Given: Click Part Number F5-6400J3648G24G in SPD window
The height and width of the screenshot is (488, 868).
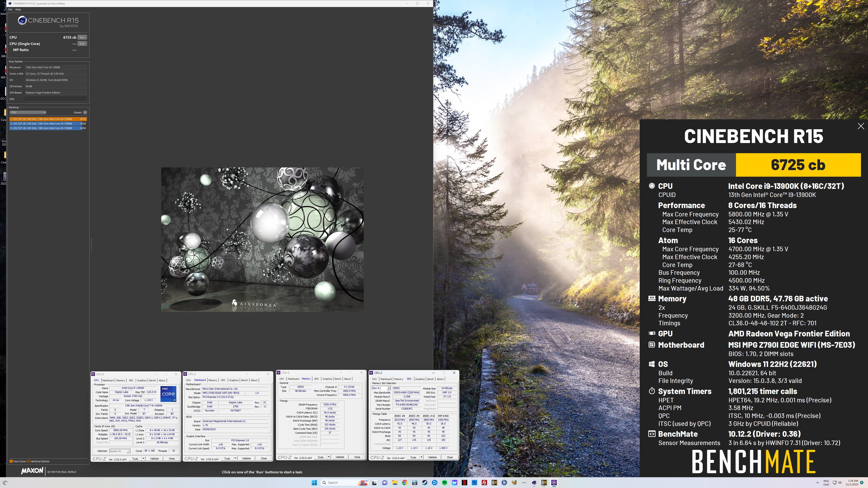Looking at the screenshot, I should pyautogui.click(x=407, y=405).
